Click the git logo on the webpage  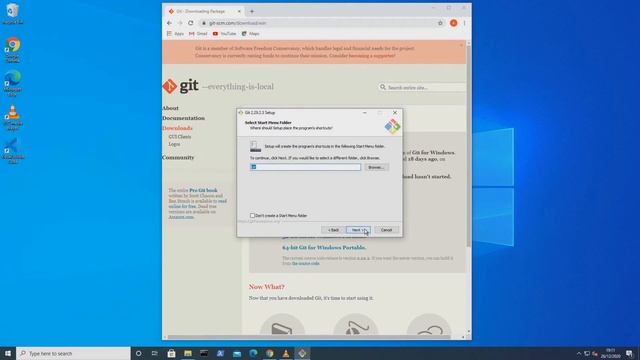tap(180, 86)
